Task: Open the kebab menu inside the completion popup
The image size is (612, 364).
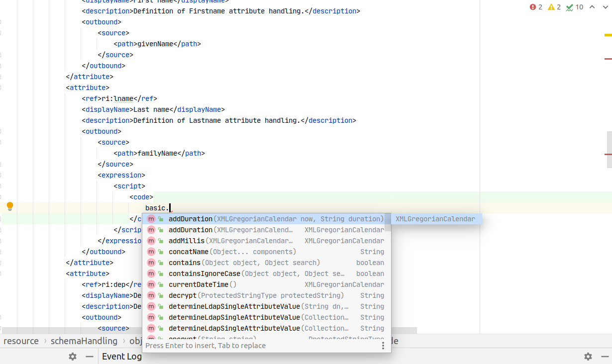Action: (x=383, y=345)
